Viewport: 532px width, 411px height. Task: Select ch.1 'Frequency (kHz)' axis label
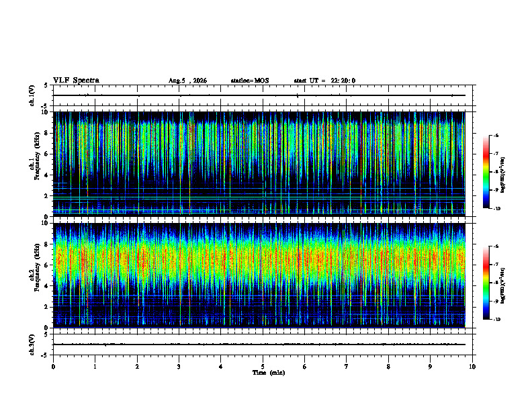pyautogui.click(x=37, y=156)
